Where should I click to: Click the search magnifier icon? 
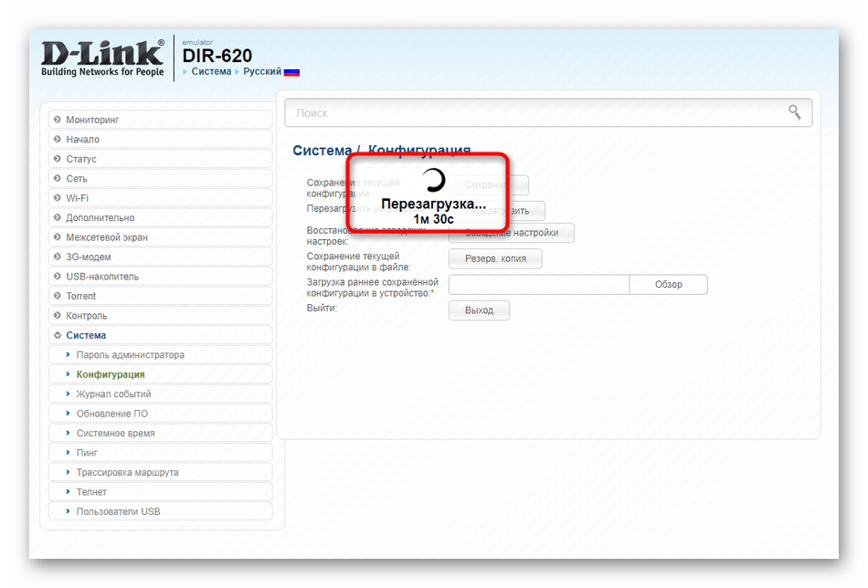click(795, 112)
